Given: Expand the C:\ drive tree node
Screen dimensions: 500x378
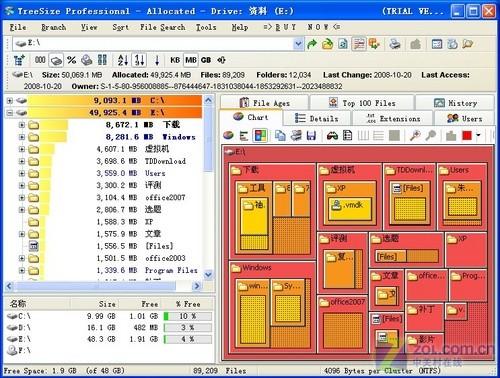Looking at the screenshot, I should (10, 100).
